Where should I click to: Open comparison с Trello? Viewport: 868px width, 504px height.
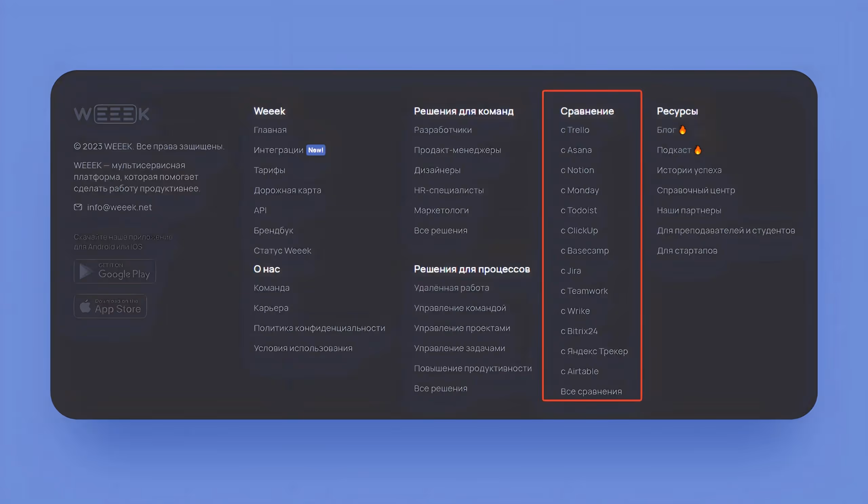[x=575, y=130]
